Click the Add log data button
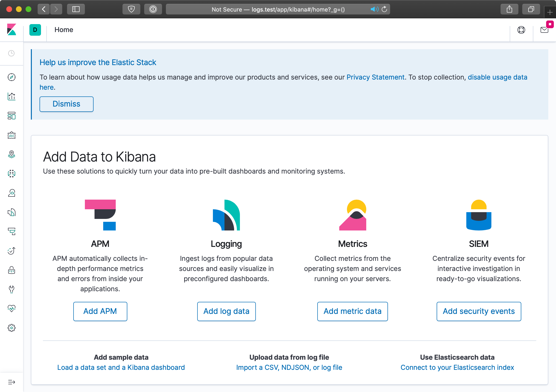556x392 pixels. click(226, 311)
